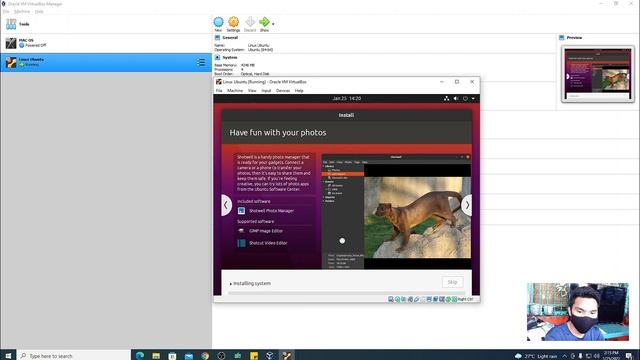Click the General section header in details pane
640x360 pixels.
click(230, 38)
